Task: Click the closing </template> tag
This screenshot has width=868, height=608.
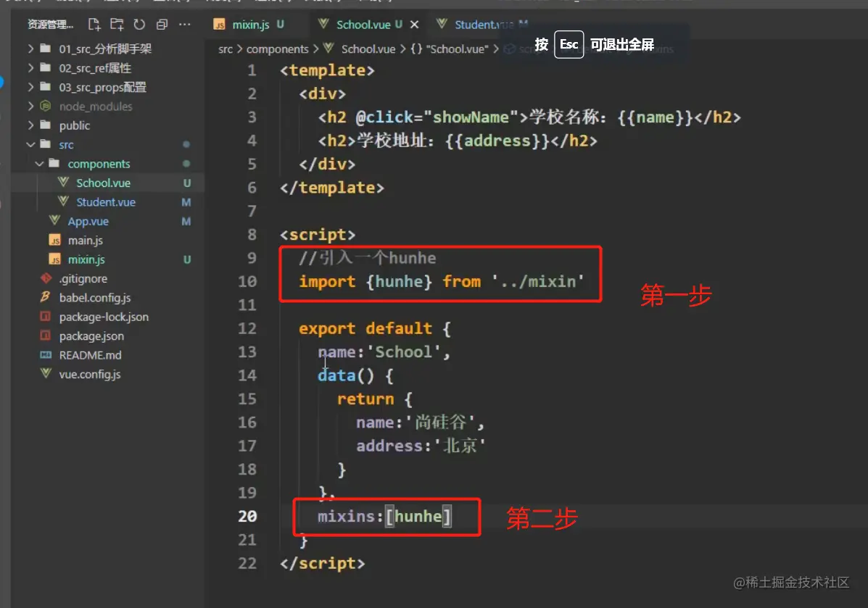Action: coord(332,188)
